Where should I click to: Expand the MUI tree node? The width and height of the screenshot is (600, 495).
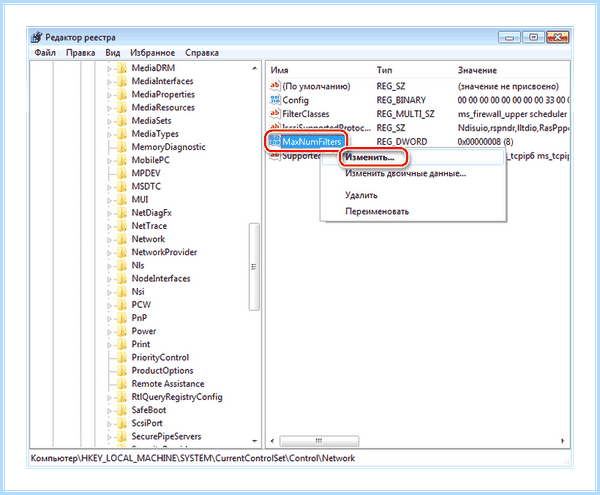click(109, 200)
